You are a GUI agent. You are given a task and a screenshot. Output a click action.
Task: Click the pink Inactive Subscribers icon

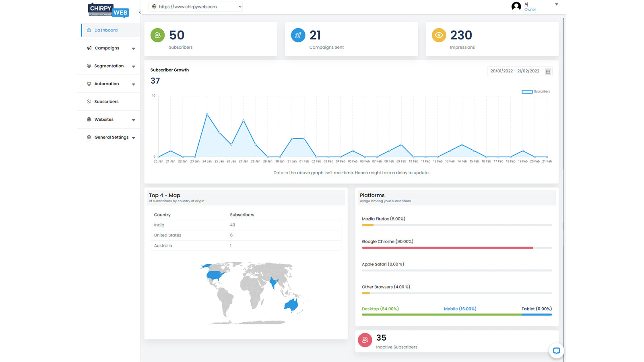pyautogui.click(x=365, y=340)
